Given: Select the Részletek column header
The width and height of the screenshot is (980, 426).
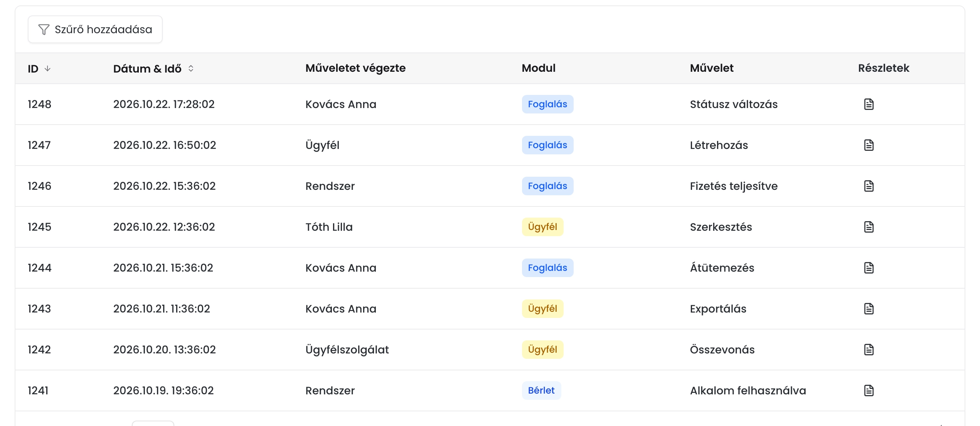Looking at the screenshot, I should pyautogui.click(x=884, y=68).
